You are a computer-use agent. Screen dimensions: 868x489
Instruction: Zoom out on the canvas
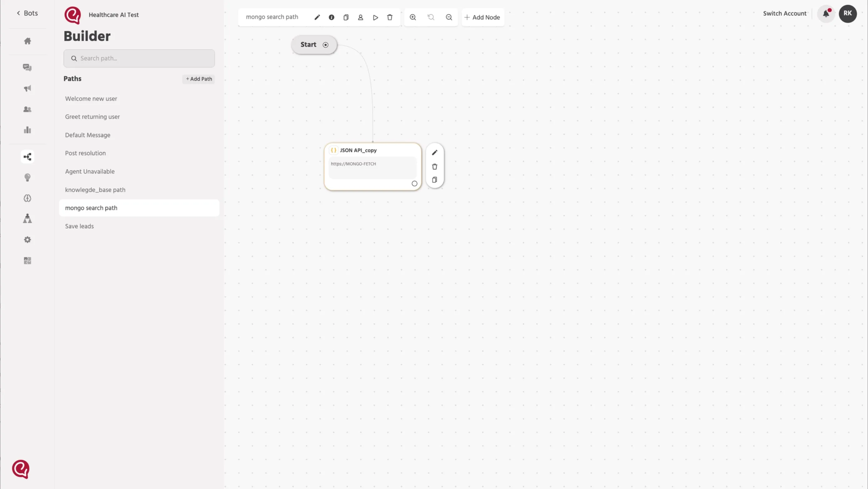(x=449, y=17)
